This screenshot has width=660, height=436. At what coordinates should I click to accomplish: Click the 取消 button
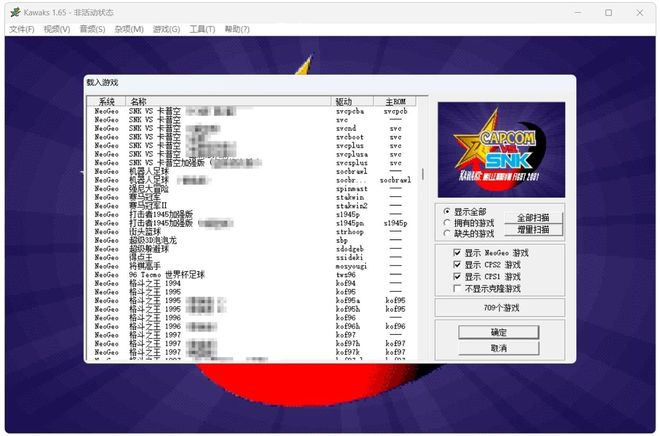(x=498, y=348)
